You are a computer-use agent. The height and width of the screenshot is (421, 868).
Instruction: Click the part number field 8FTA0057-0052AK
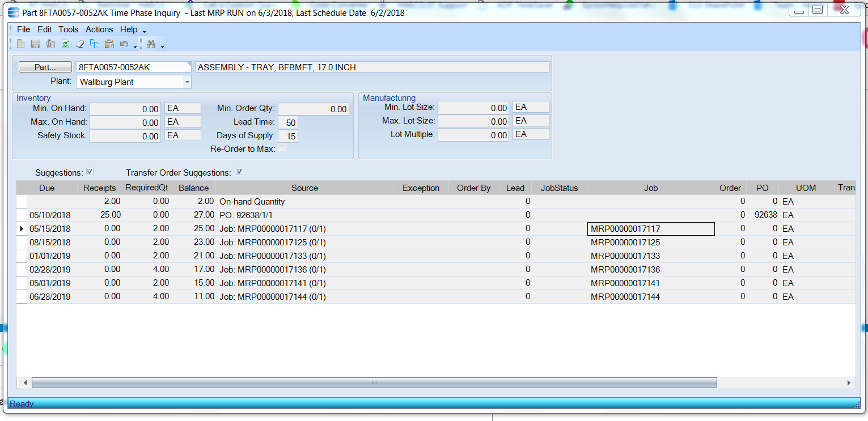tap(134, 67)
